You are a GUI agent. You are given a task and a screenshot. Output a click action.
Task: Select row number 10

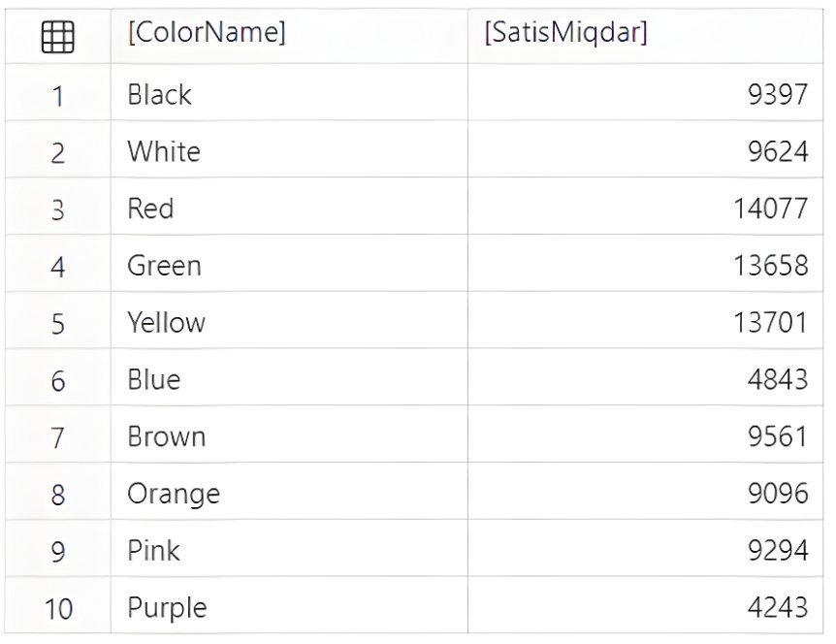[x=58, y=608]
